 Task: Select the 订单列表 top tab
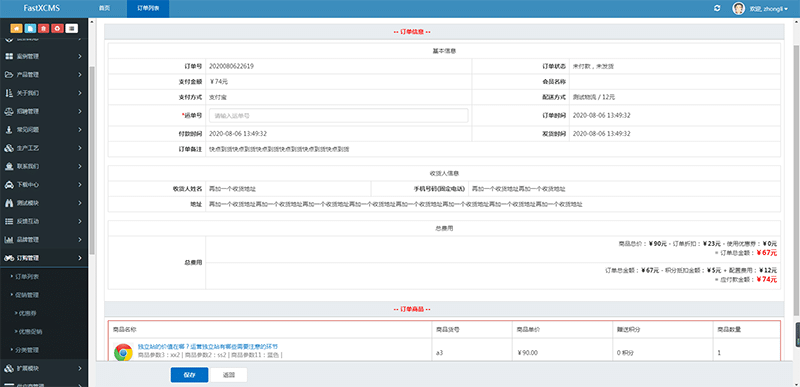[x=147, y=9]
